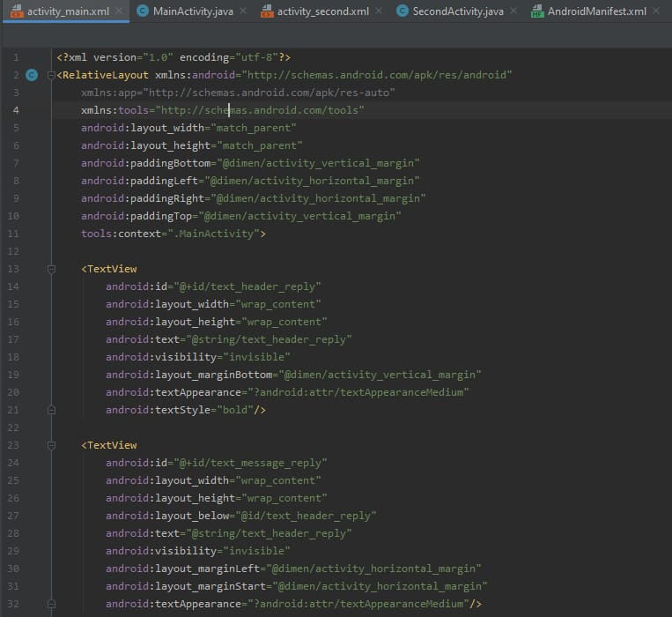Click the paddingTop attribute on line 10
Screen dimensions: 672x617
coord(137,216)
